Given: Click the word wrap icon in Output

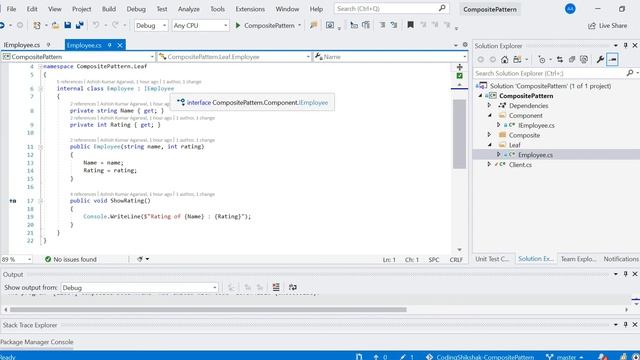Looking at the screenshot, I should point(293,287).
